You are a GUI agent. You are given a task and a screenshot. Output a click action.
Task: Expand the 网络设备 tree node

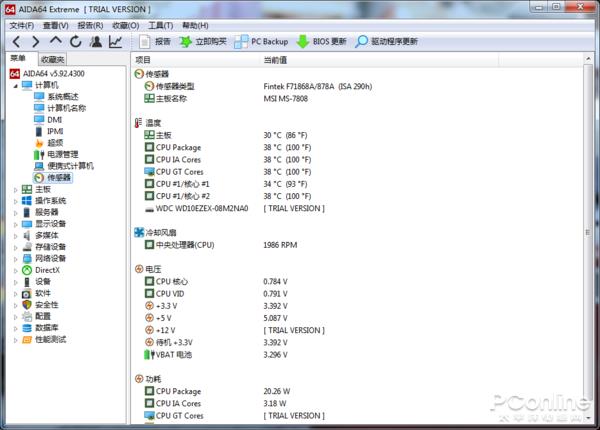(x=16, y=259)
